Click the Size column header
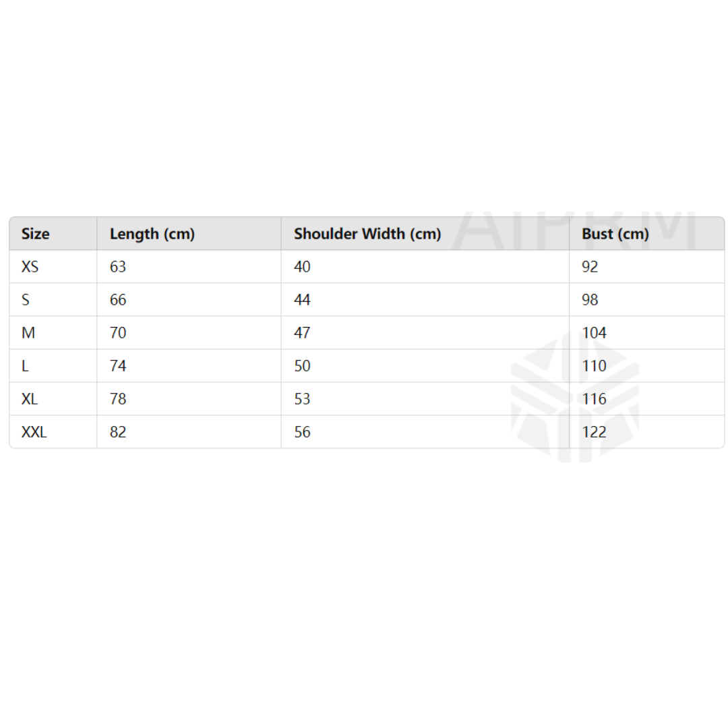The height and width of the screenshot is (728, 728). [x=36, y=234]
